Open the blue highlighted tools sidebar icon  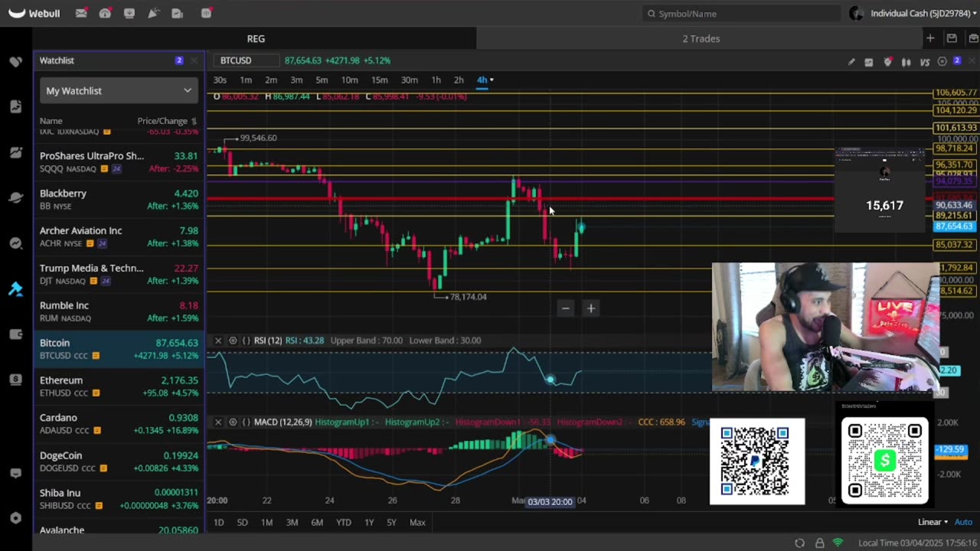click(x=15, y=289)
